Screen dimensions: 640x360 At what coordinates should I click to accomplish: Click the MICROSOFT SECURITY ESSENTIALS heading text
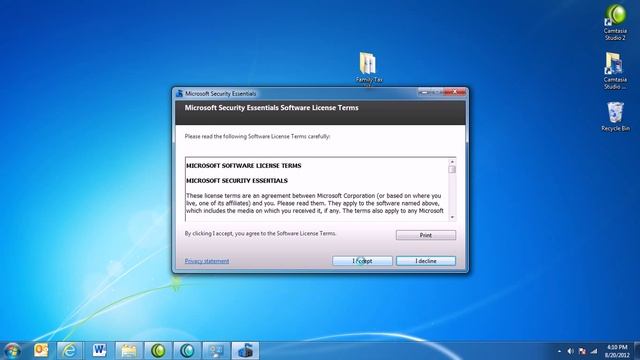click(237, 180)
